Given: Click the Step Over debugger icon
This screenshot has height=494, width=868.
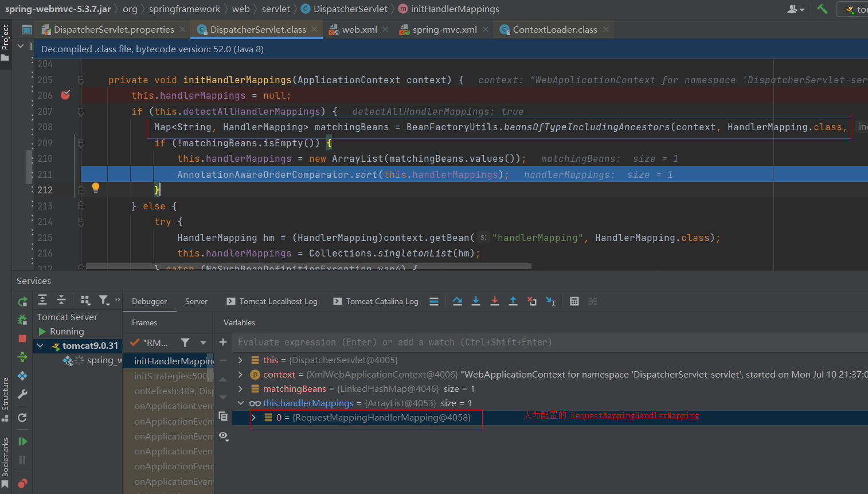Looking at the screenshot, I should pos(458,301).
